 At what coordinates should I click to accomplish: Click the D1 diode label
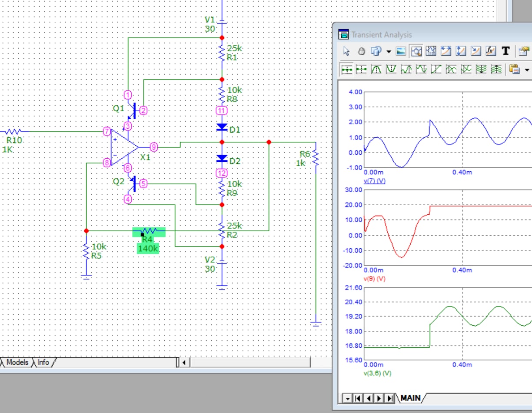click(235, 130)
